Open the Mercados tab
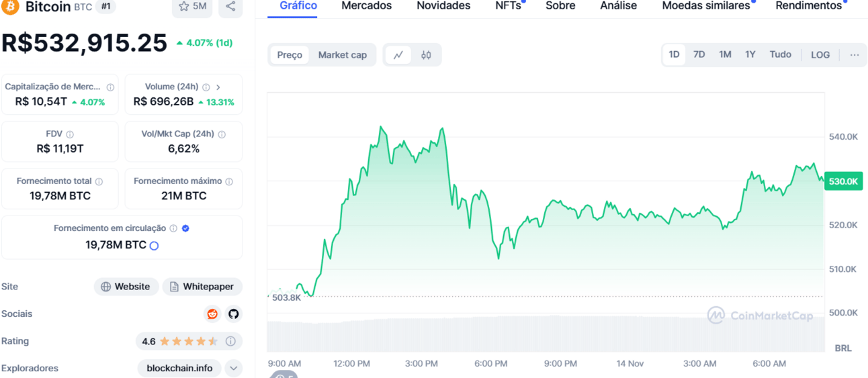Image resolution: width=868 pixels, height=378 pixels. pyautogui.click(x=366, y=6)
